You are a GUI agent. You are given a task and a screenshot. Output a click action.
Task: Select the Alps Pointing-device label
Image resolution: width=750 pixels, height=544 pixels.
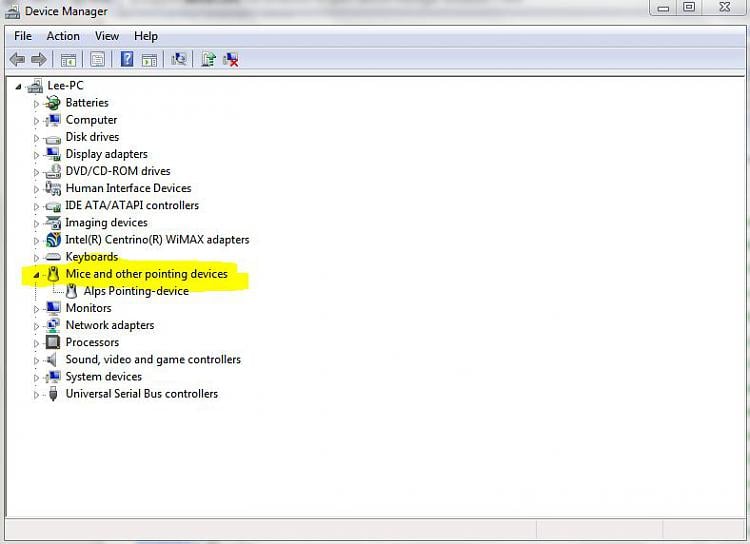[x=136, y=291]
